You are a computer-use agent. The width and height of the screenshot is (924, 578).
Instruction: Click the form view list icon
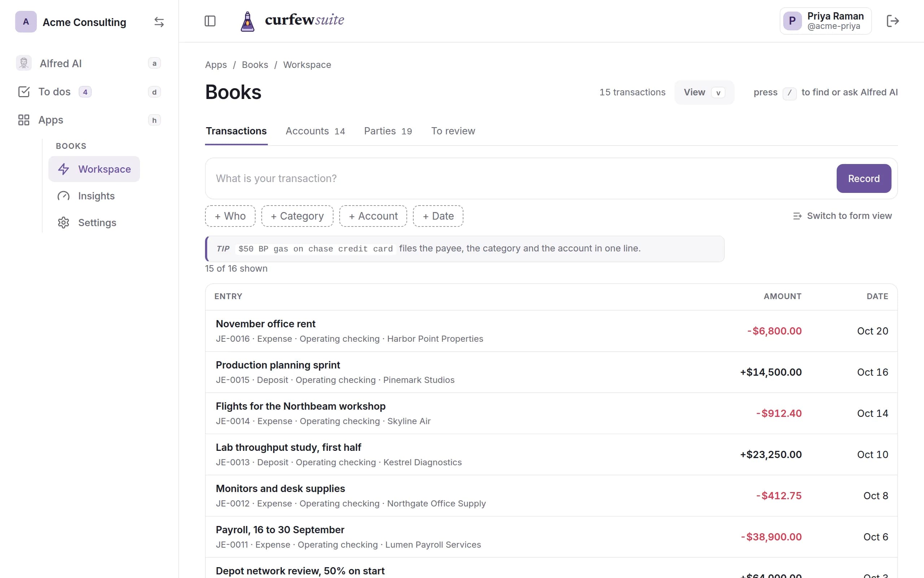click(x=797, y=216)
